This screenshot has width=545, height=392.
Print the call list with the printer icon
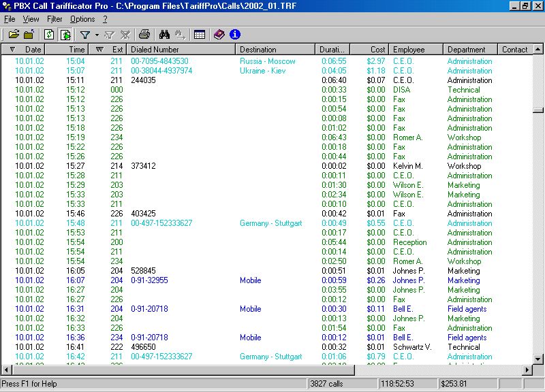(144, 35)
